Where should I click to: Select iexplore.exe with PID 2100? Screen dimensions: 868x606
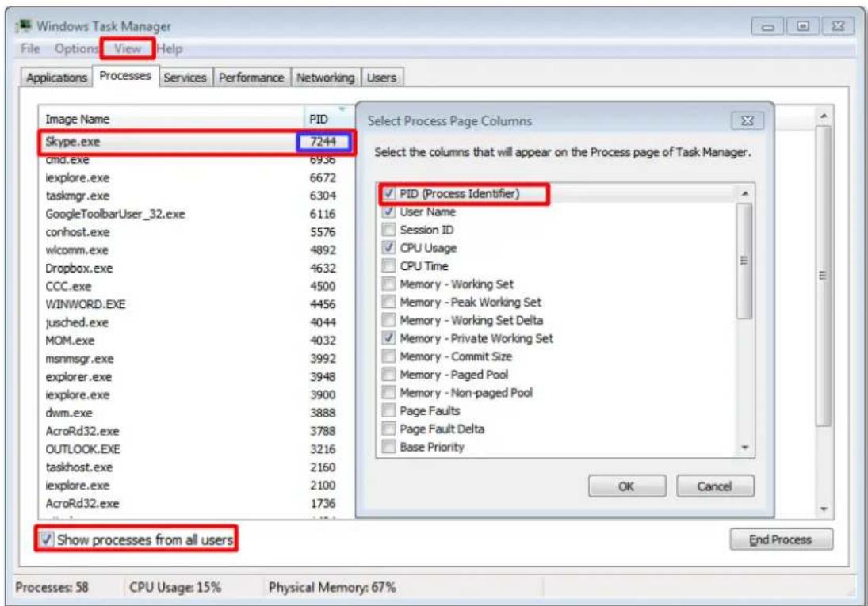[197, 485]
